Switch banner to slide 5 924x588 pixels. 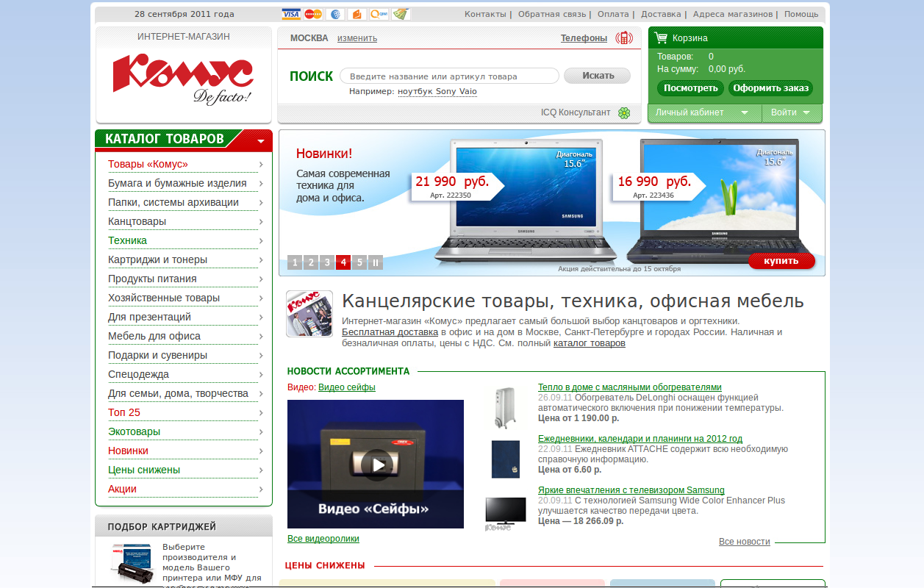(x=359, y=262)
